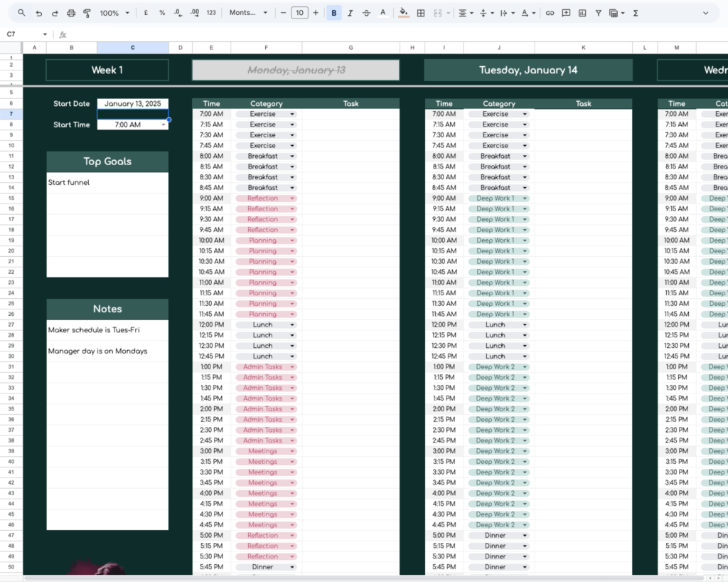The image size is (728, 582).
Task: Insert a link
Action: (550, 12)
